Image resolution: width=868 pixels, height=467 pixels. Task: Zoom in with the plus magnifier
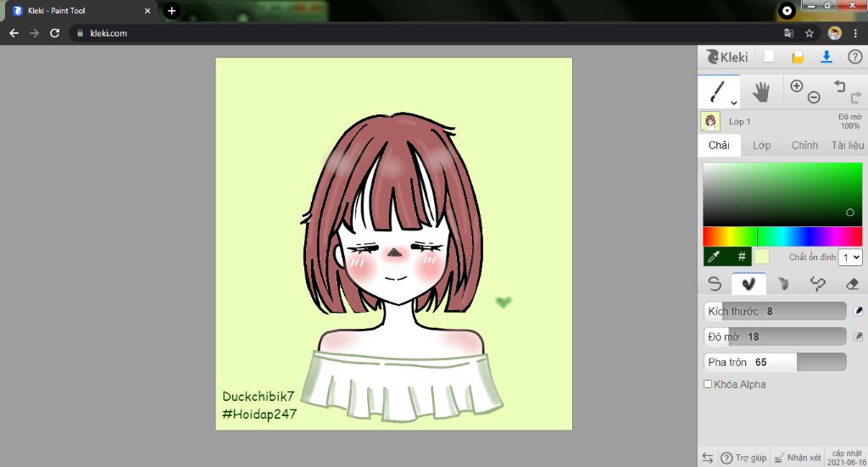click(x=797, y=86)
